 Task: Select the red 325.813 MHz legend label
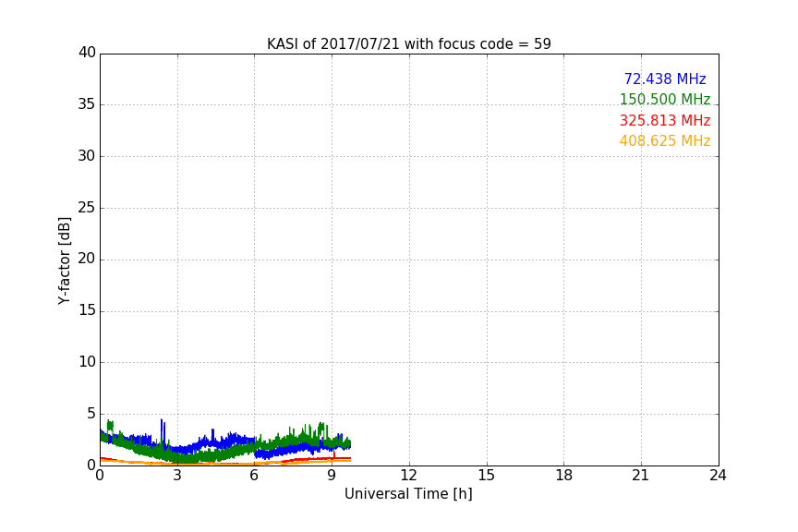[x=665, y=121]
